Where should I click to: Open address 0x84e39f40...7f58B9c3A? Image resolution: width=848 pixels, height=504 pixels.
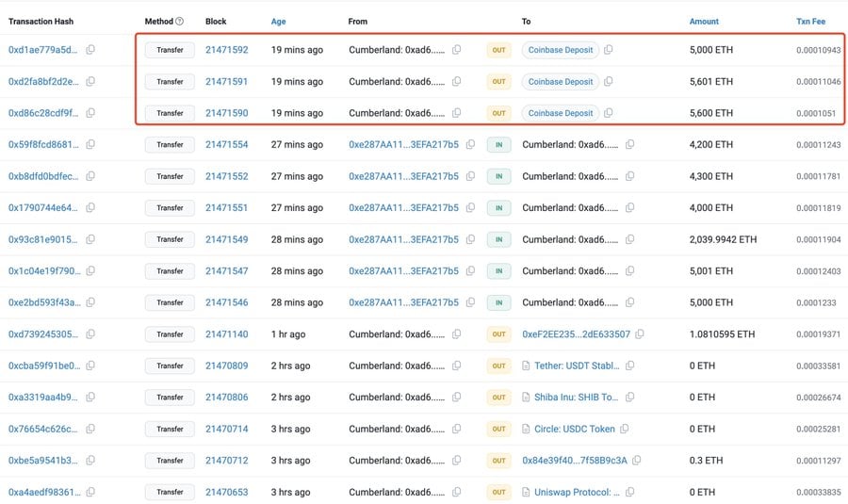coord(575,461)
